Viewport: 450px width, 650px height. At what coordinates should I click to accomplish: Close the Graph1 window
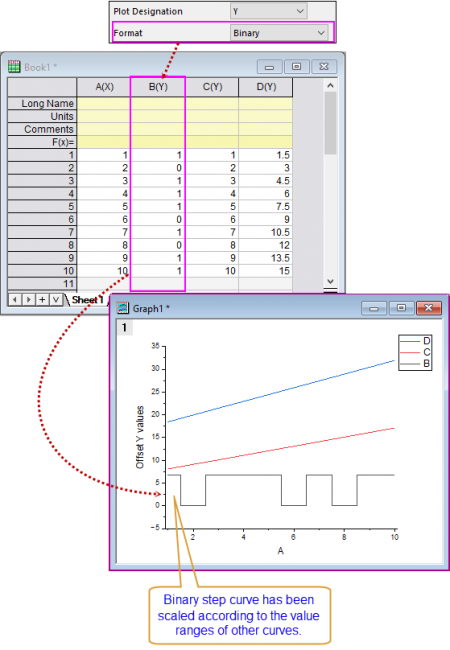(x=428, y=308)
